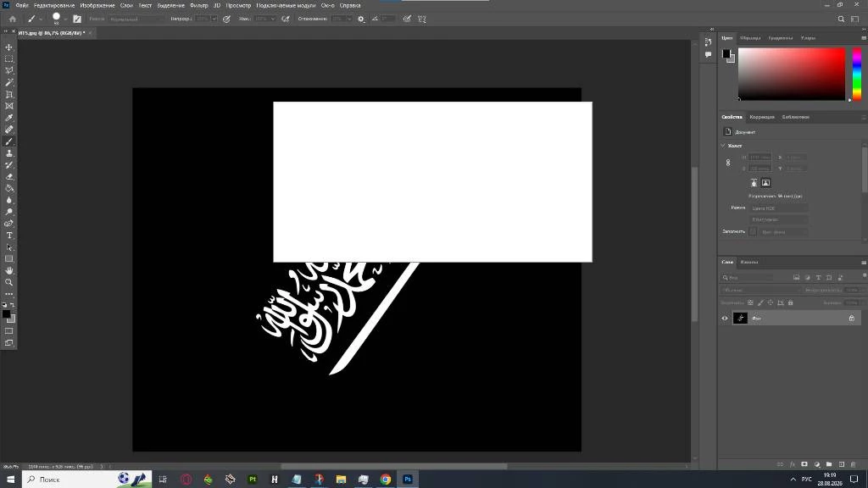This screenshot has height=488, width=868.
Task: Select the Type tool
Action: point(8,236)
